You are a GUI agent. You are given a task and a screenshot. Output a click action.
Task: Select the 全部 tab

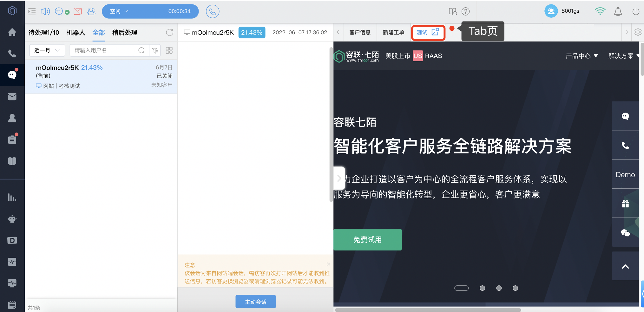tap(99, 32)
